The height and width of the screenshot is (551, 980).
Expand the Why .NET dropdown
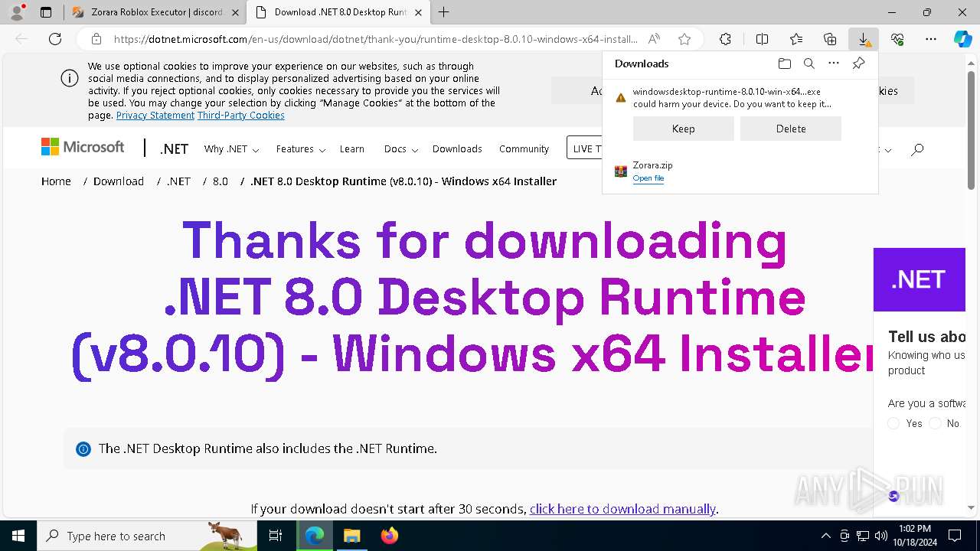tap(231, 149)
